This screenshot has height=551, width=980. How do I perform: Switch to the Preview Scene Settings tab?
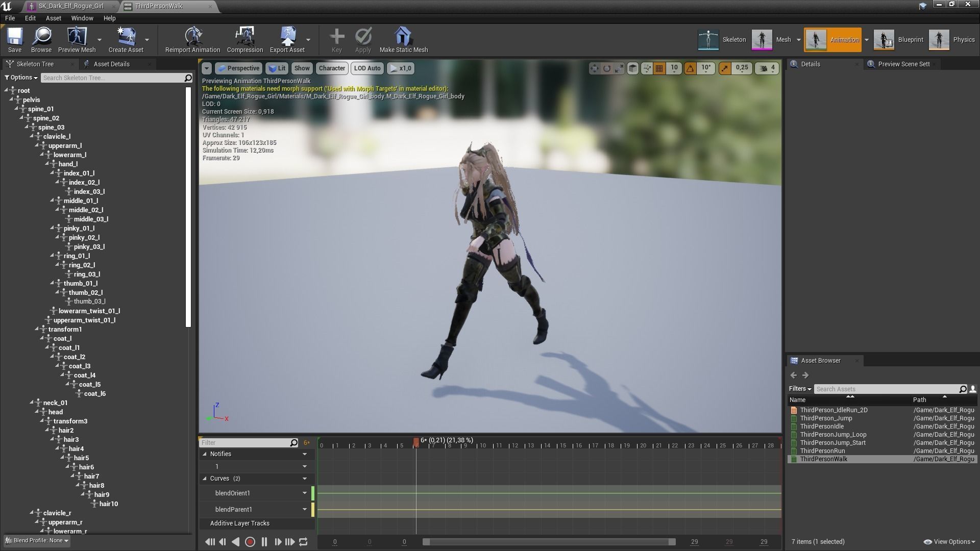tap(903, 64)
